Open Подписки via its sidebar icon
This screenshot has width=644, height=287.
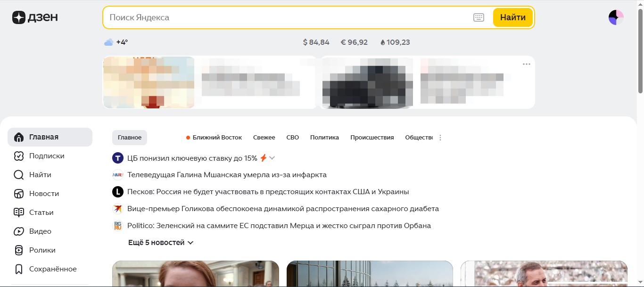click(x=19, y=156)
